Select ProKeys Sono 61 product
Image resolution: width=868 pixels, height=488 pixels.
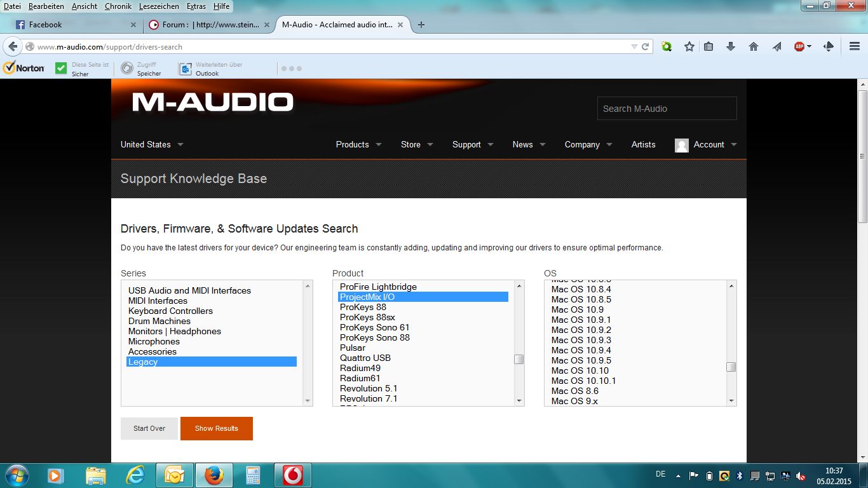tap(375, 327)
